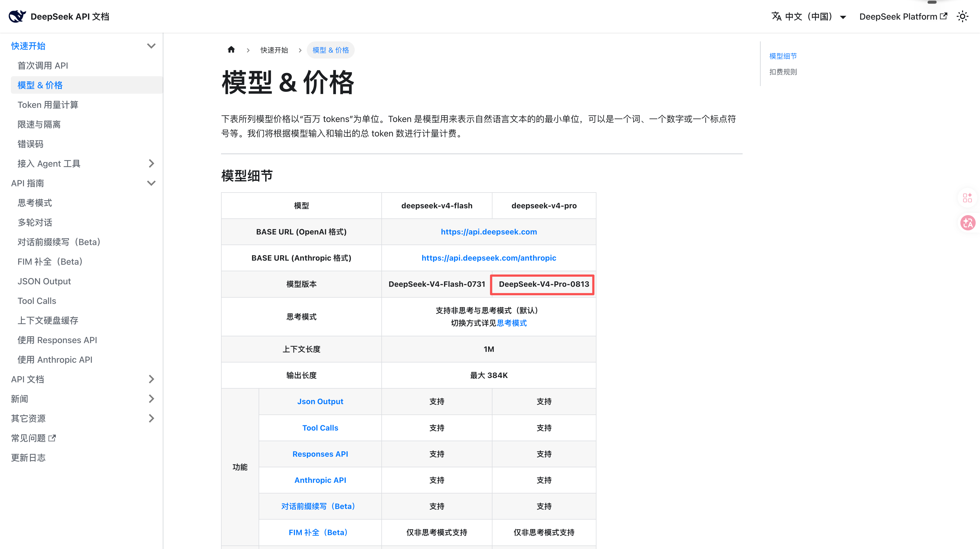Toggle the light/dark theme sun icon
This screenshot has height=549, width=980.
tap(963, 16)
